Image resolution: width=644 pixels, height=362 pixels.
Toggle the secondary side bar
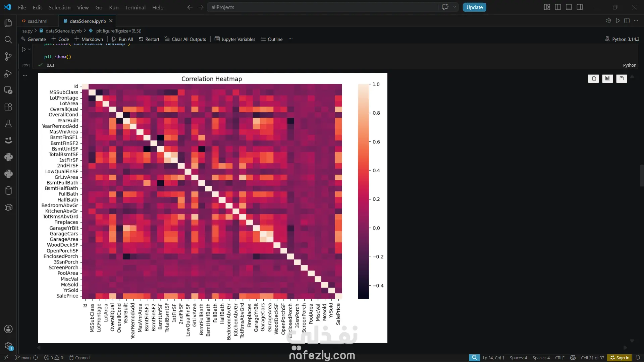[x=580, y=7]
